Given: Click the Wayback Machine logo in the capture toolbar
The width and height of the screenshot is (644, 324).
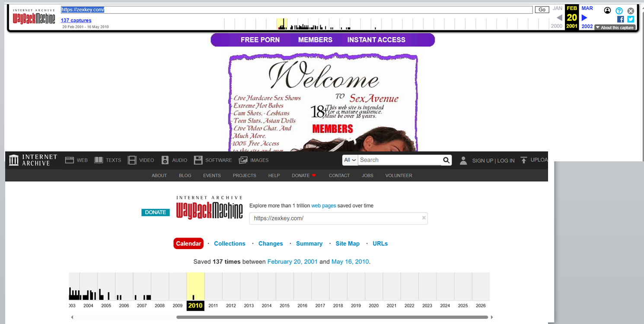Looking at the screenshot, I should [34, 17].
